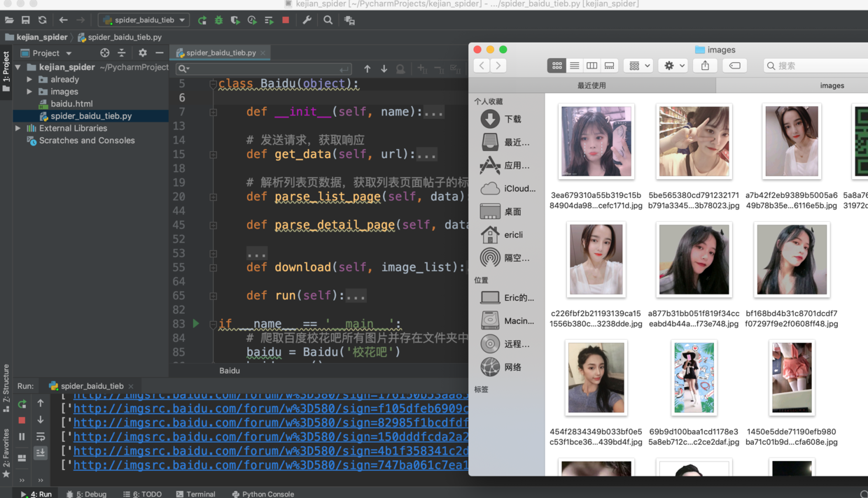Switch Finder to column view

coord(591,65)
